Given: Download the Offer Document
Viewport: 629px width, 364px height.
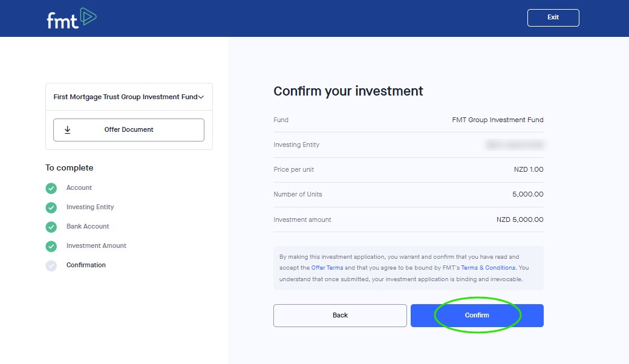Looking at the screenshot, I should click(x=129, y=129).
